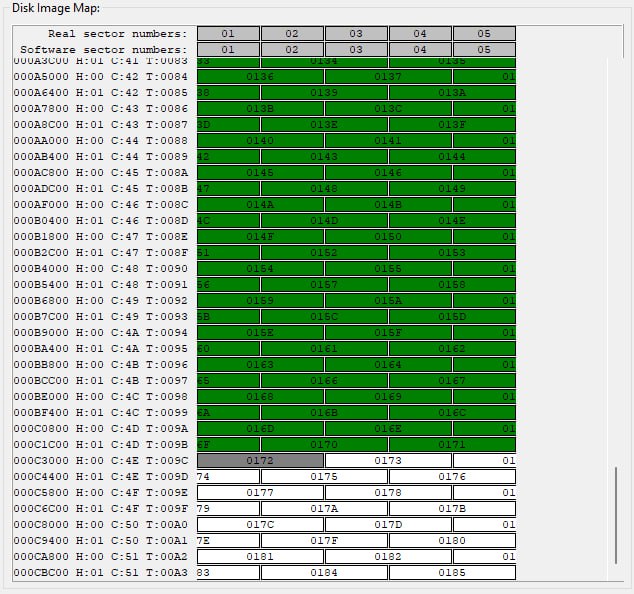Screen dimensions: 634x594
Task: Select Software sector number 02 header
Action: [x=292, y=50]
